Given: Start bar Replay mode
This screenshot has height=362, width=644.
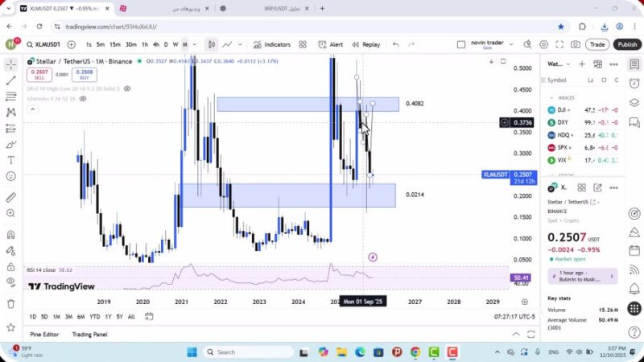Looking at the screenshot, I should (x=365, y=44).
